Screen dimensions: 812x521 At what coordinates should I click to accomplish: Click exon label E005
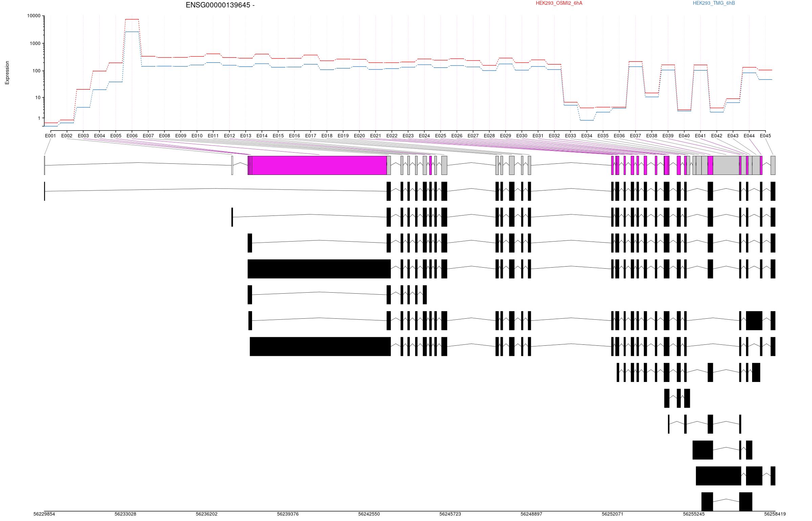[x=116, y=136]
